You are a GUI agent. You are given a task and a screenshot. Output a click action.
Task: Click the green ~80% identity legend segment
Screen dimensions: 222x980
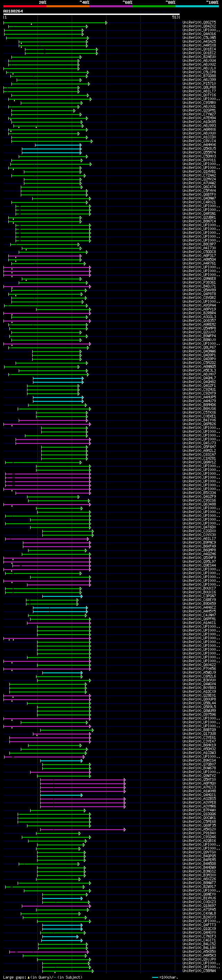click(154, 7)
